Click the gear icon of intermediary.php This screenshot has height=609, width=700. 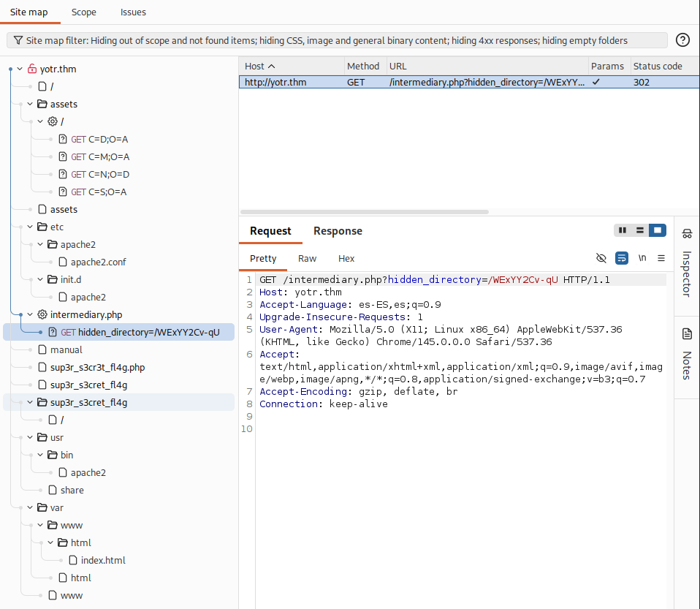42,314
